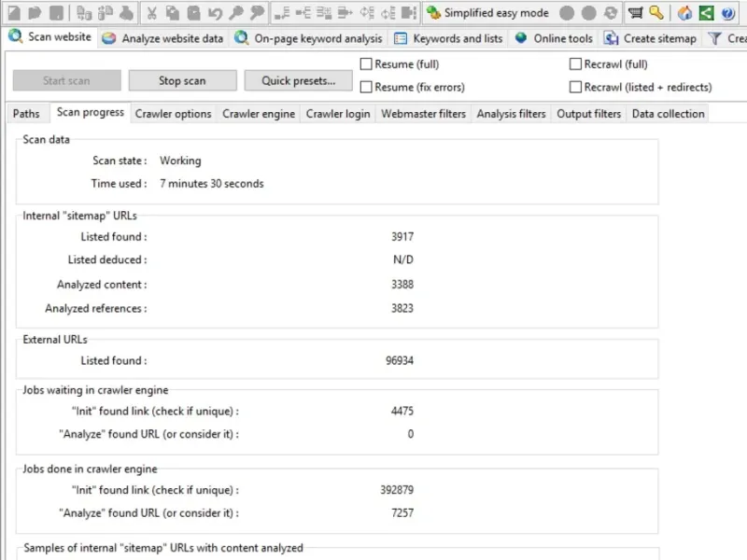Image resolution: width=747 pixels, height=560 pixels.
Task: Click the single-key find toolbar icon
Action: (236, 13)
